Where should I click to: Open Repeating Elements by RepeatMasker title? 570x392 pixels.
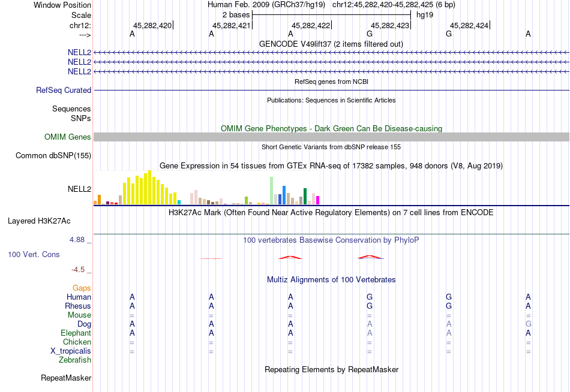pyautogui.click(x=331, y=370)
